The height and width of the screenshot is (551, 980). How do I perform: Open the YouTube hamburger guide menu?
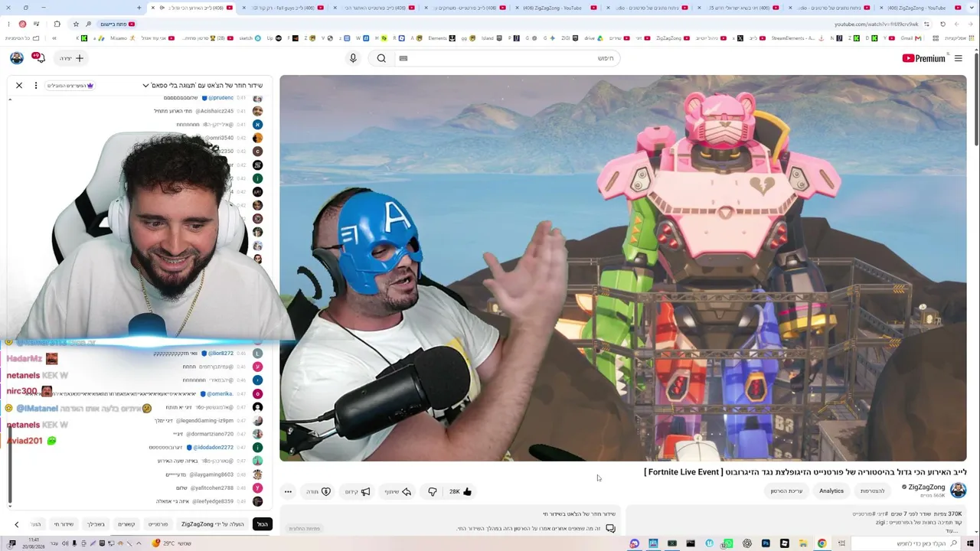958,58
